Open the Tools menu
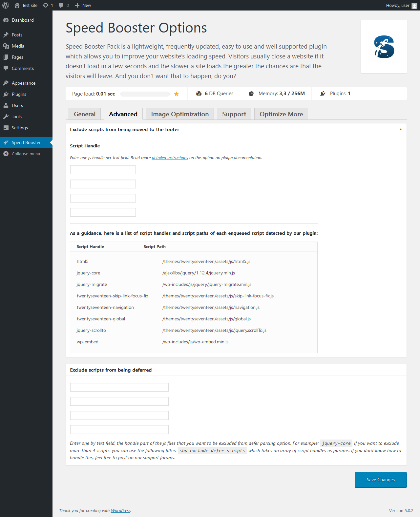The image size is (420, 517). point(26,117)
